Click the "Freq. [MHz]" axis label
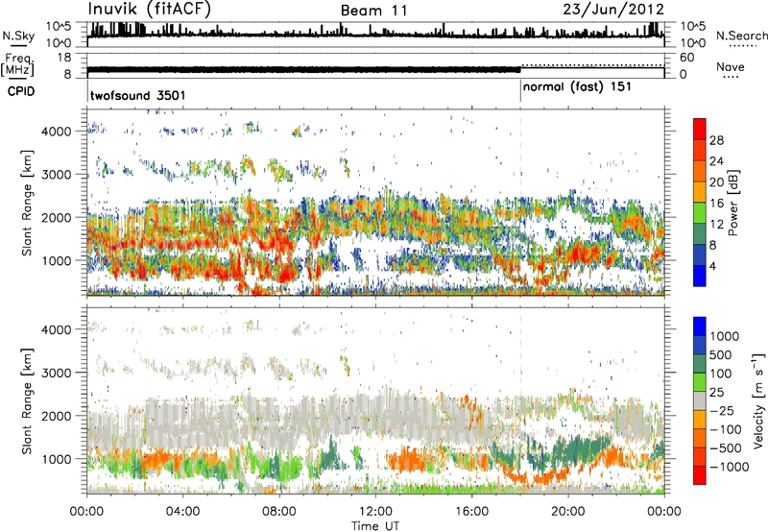The height and width of the screenshot is (532, 768). tap(18, 65)
